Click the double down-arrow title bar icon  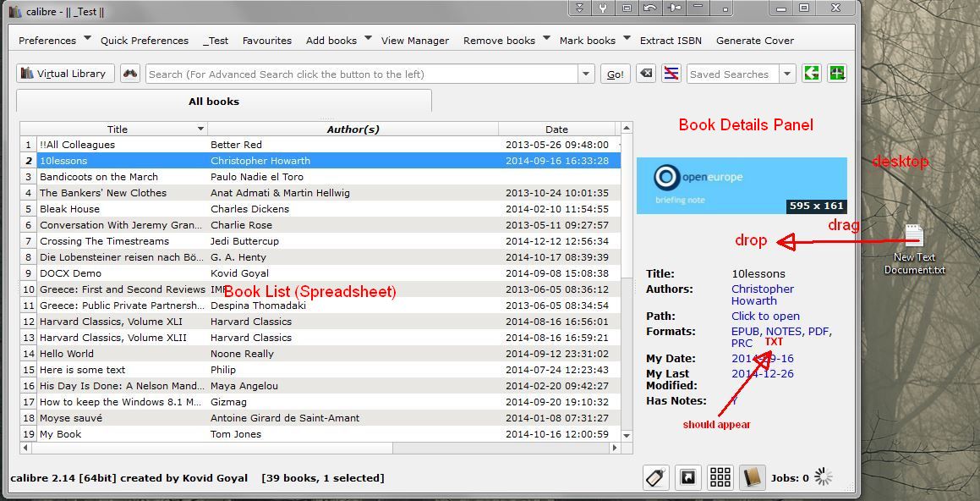point(579,8)
